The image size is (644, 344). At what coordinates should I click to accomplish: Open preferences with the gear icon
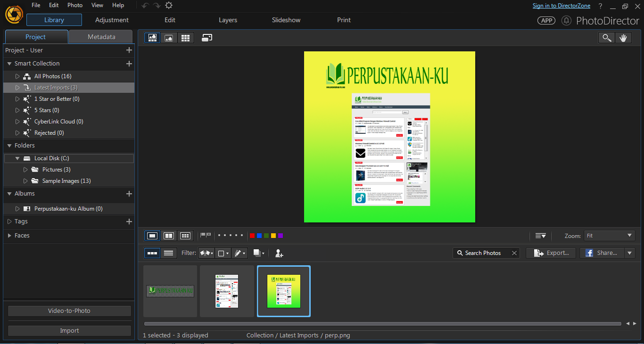pyautogui.click(x=169, y=5)
